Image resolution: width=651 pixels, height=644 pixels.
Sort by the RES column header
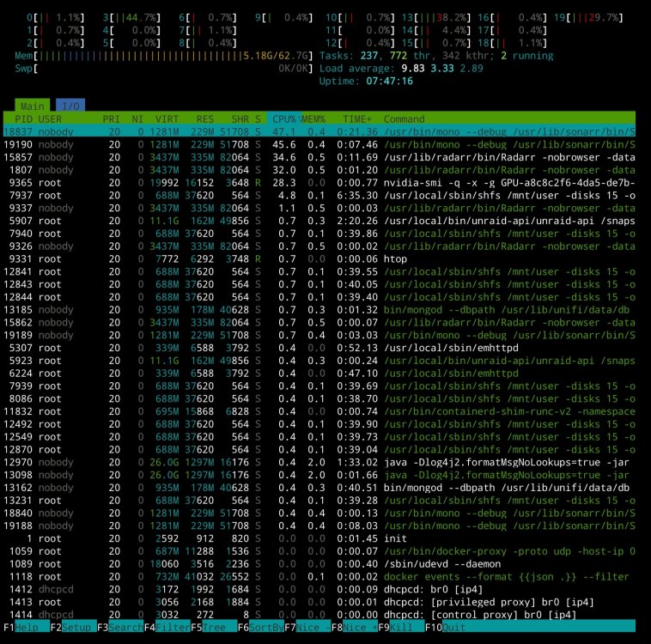click(x=205, y=118)
